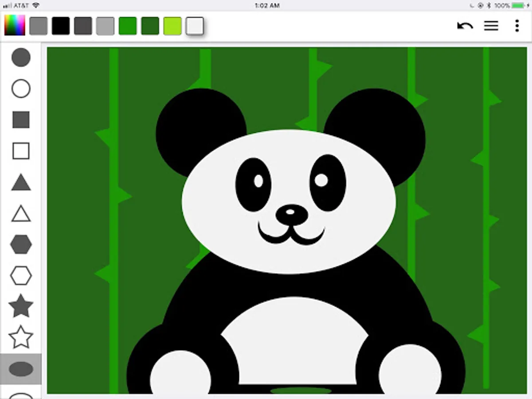Select the outlined hexagon shape tool
532x399 pixels.
pyautogui.click(x=21, y=275)
